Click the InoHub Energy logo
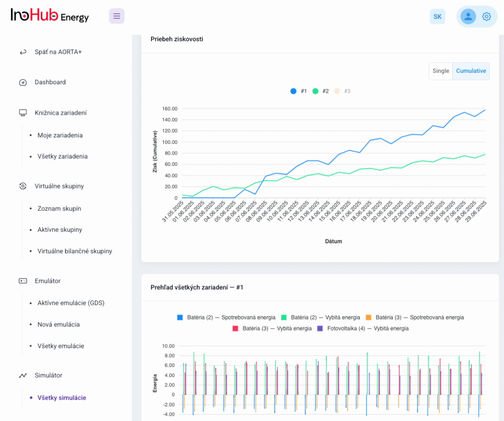504x421 pixels. tap(50, 16)
